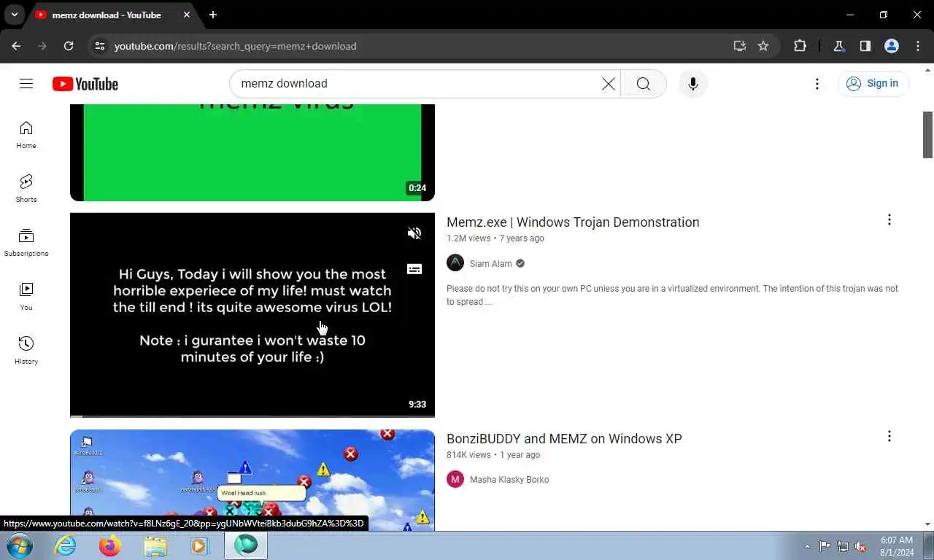
Task: Click the page vertical scrollbar thumb
Action: 927,134
